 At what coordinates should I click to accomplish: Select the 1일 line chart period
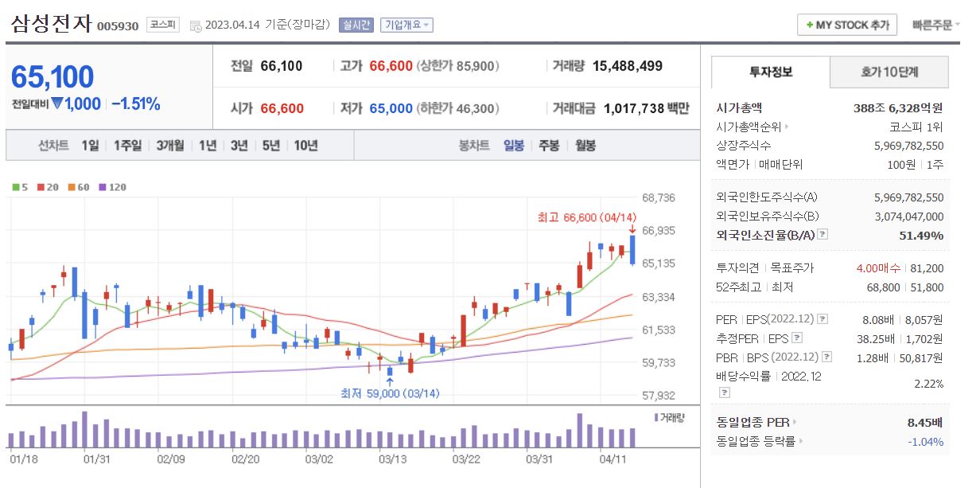tap(90, 145)
